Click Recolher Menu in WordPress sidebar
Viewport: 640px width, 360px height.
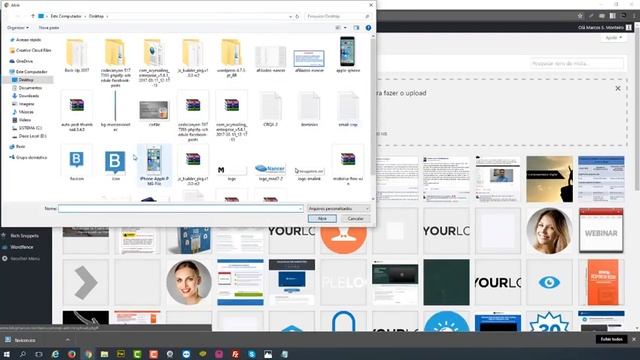[x=24, y=259]
